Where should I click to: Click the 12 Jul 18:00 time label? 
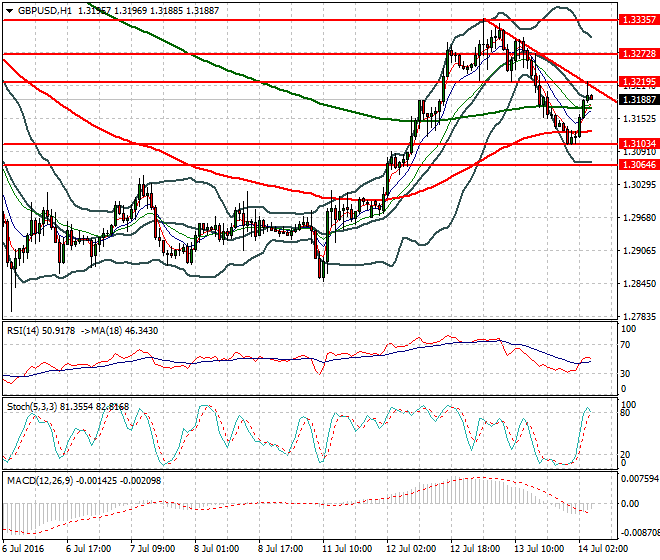[x=475, y=549]
